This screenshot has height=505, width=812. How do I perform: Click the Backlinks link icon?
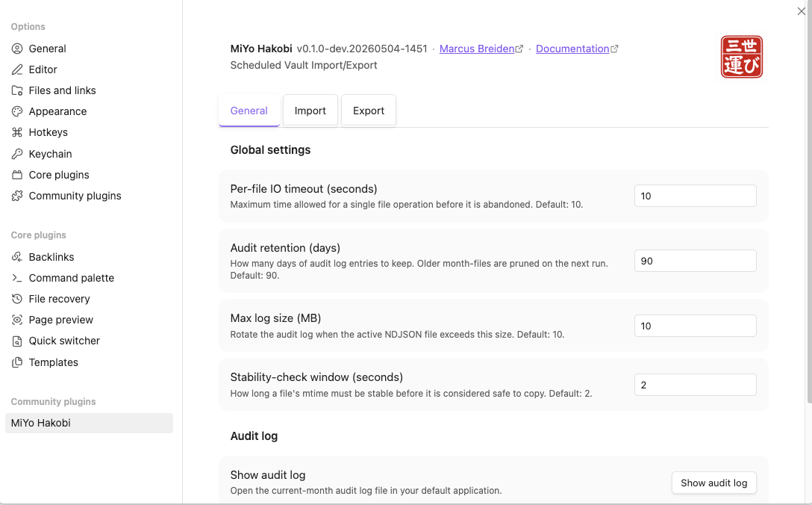17,257
